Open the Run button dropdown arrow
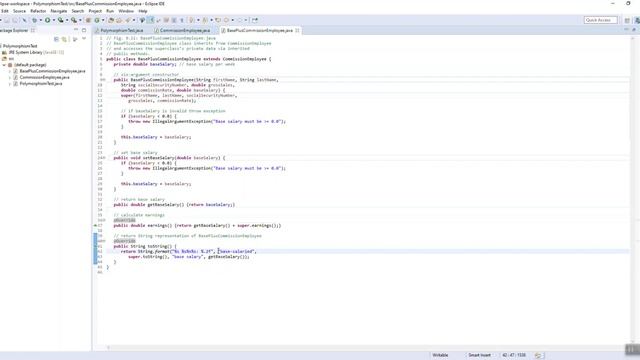This screenshot has height=360, width=640. (x=53, y=20)
